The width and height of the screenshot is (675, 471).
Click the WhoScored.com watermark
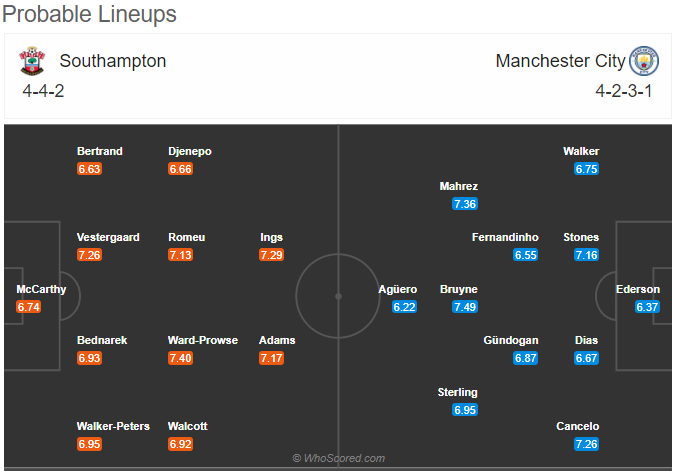339,458
